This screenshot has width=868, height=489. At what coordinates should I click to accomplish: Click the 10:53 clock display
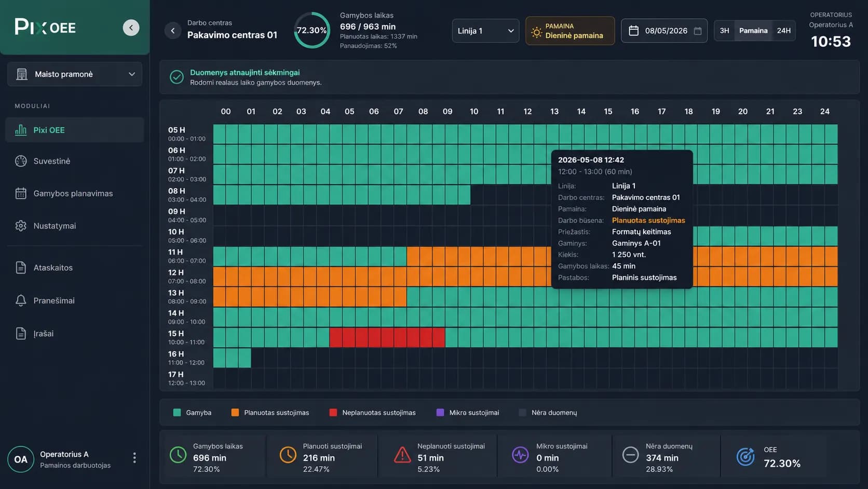(831, 42)
